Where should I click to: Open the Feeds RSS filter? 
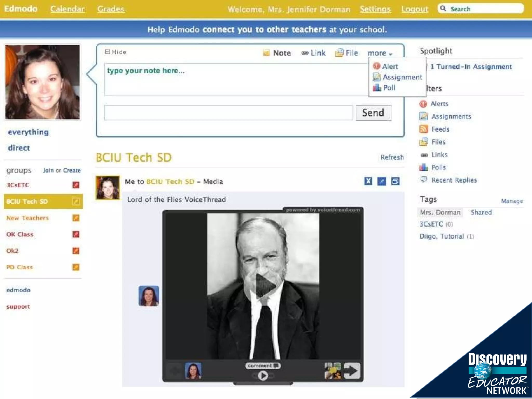pyautogui.click(x=424, y=129)
